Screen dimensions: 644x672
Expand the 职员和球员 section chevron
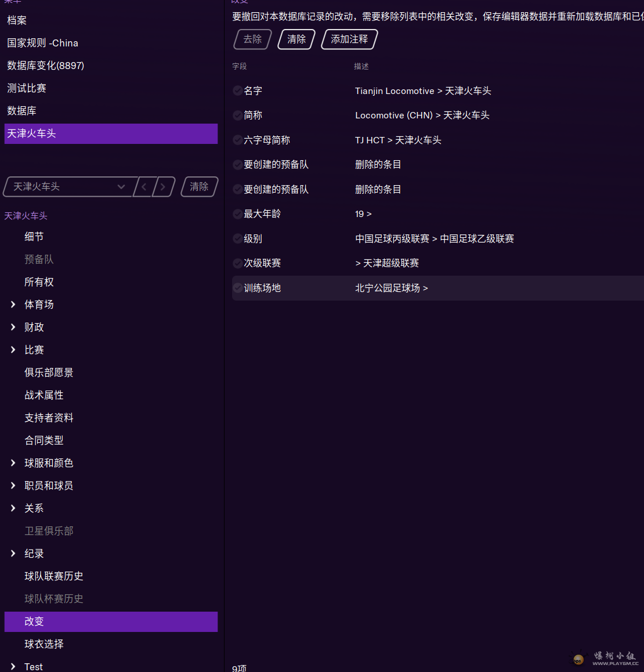(x=13, y=486)
